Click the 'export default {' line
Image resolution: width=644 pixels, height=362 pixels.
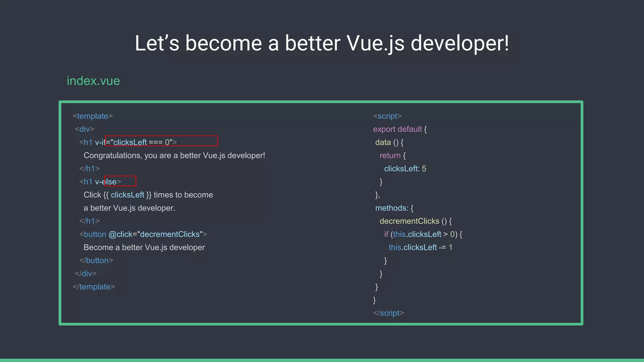tap(400, 129)
